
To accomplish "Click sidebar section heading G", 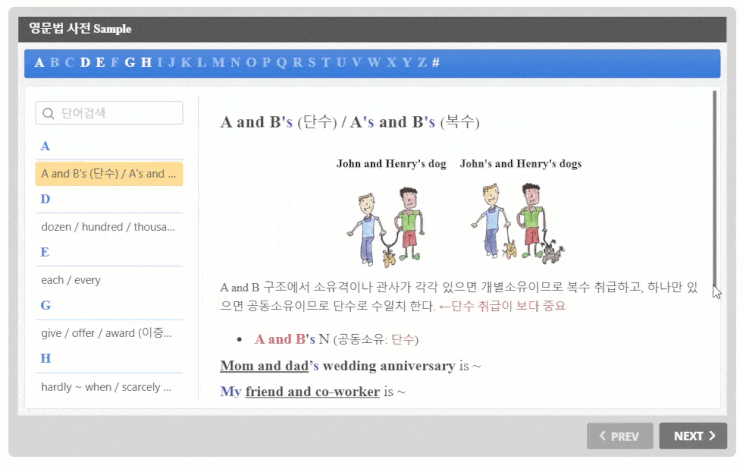I will pyautogui.click(x=45, y=305).
